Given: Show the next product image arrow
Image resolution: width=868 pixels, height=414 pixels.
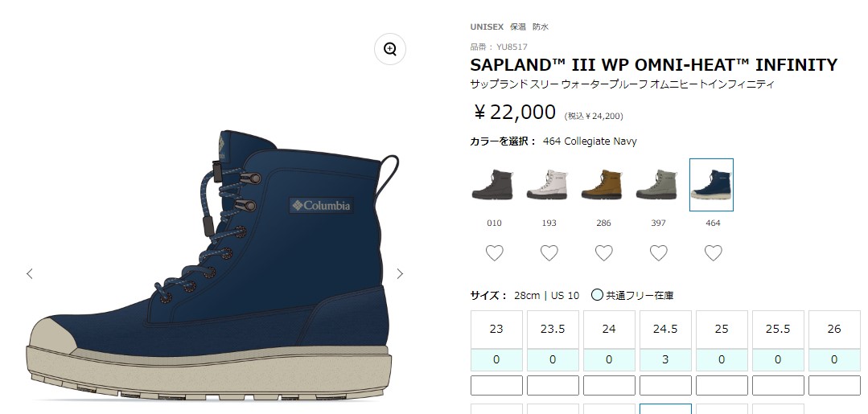Looking at the screenshot, I should click(400, 273).
